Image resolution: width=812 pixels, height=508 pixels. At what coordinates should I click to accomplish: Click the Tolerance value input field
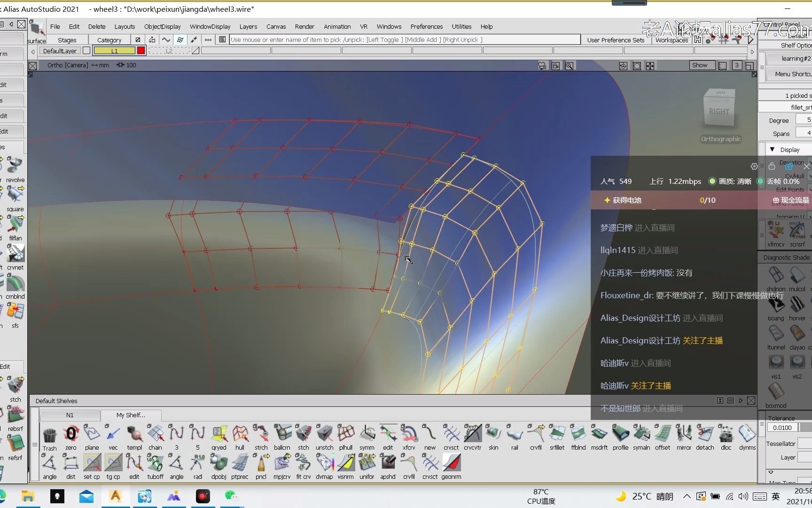(782, 428)
